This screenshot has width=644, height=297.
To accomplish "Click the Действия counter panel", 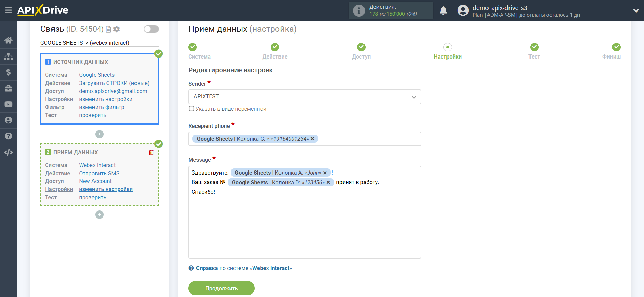I will pos(391,10).
